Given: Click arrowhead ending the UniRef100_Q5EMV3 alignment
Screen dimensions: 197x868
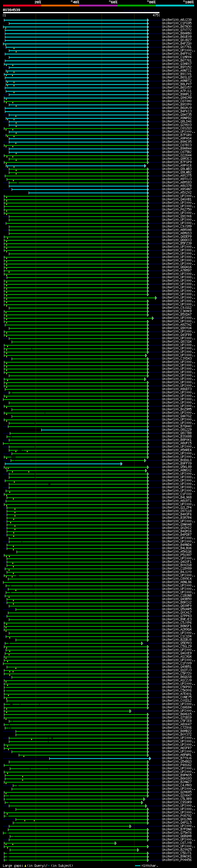Looking at the screenshot, I should point(142,643).
